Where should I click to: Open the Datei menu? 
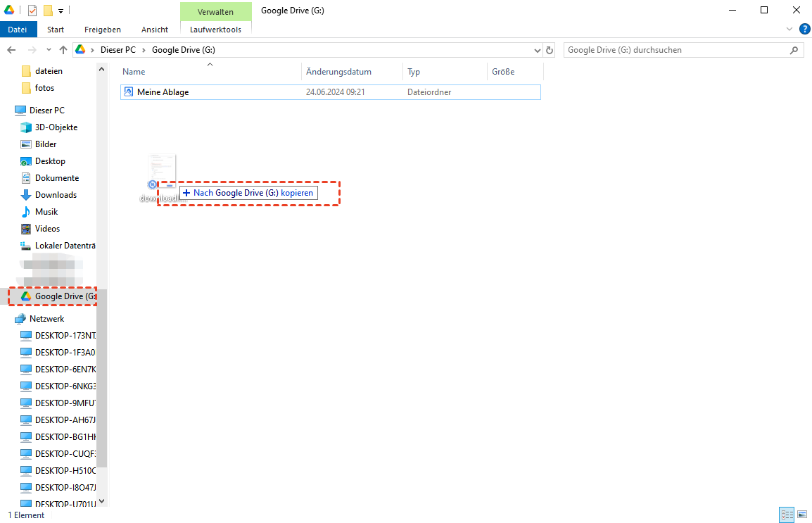pos(18,30)
